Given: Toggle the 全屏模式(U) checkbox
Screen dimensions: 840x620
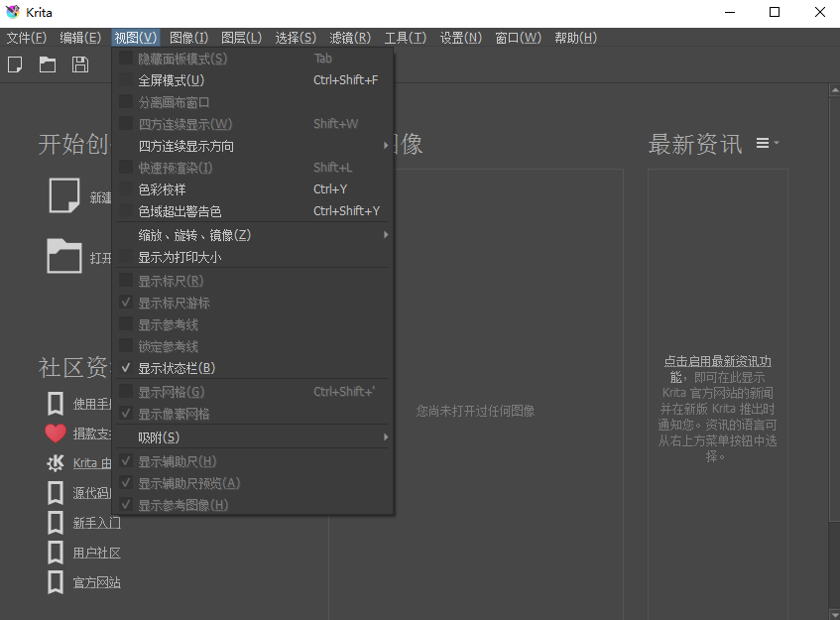Looking at the screenshot, I should pyautogui.click(x=126, y=79).
